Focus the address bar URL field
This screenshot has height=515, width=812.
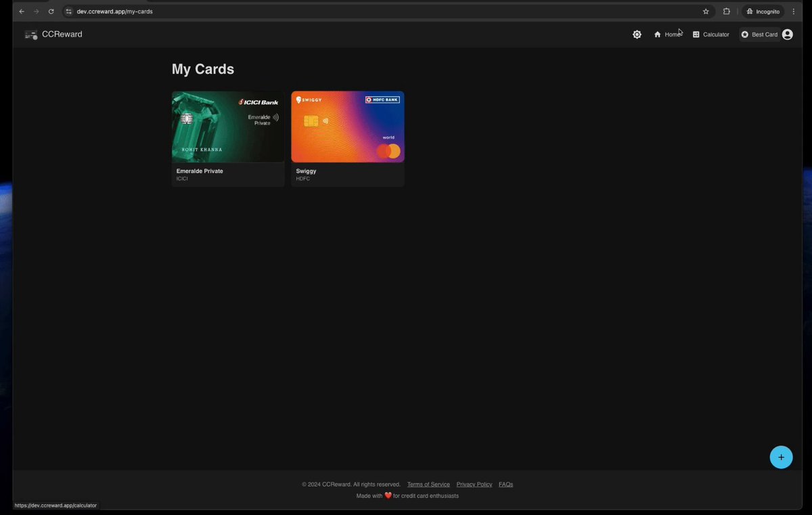(388, 12)
